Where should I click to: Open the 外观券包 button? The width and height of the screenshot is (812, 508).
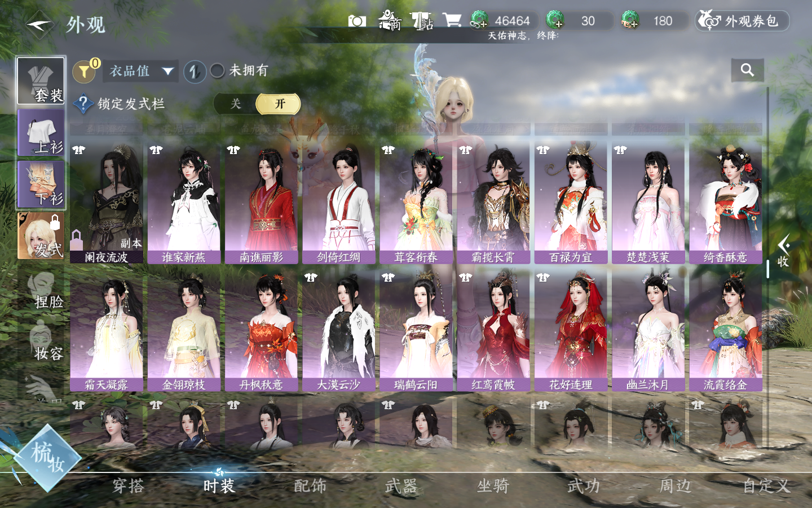pyautogui.click(x=742, y=21)
